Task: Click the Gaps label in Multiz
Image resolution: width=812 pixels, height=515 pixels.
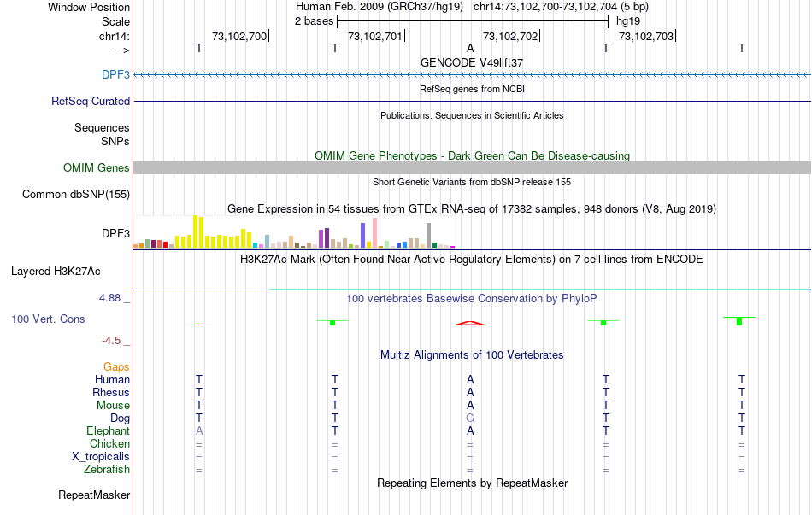Action: point(116,367)
